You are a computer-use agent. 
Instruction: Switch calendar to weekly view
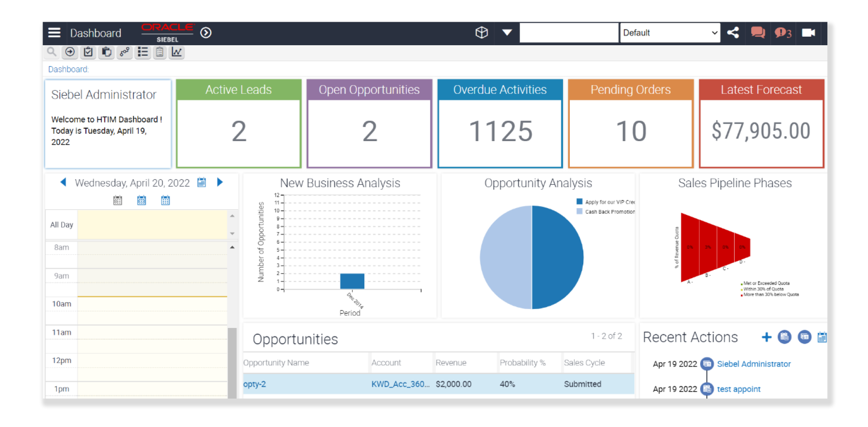[141, 200]
